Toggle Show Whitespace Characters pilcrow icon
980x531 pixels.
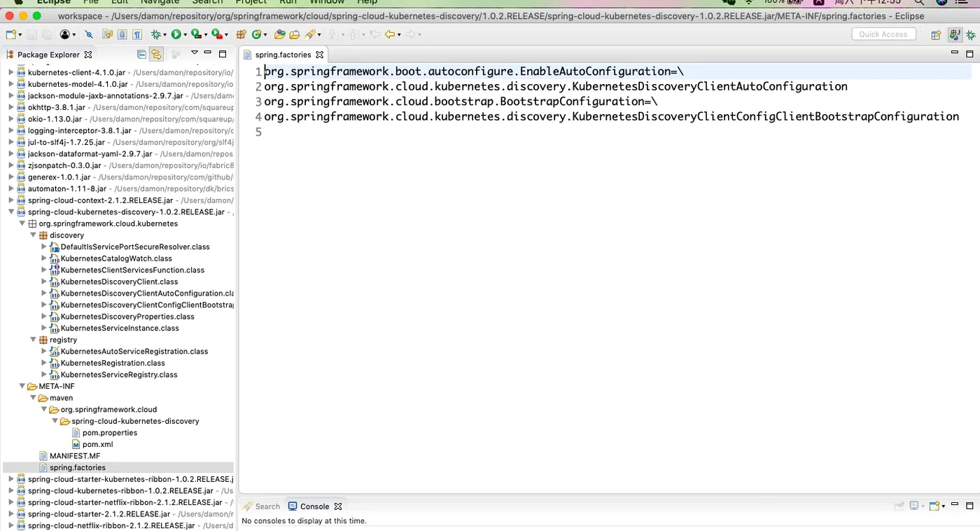click(x=137, y=34)
